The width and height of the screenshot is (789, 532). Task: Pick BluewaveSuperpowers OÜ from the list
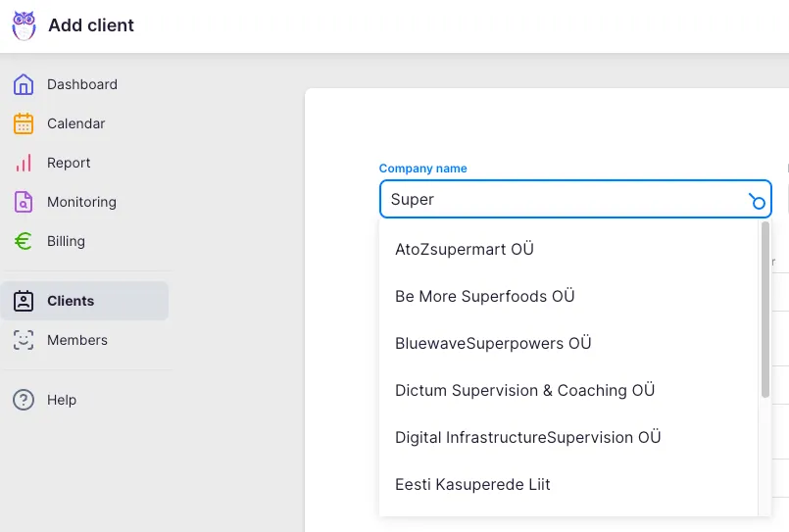pyautogui.click(x=493, y=343)
